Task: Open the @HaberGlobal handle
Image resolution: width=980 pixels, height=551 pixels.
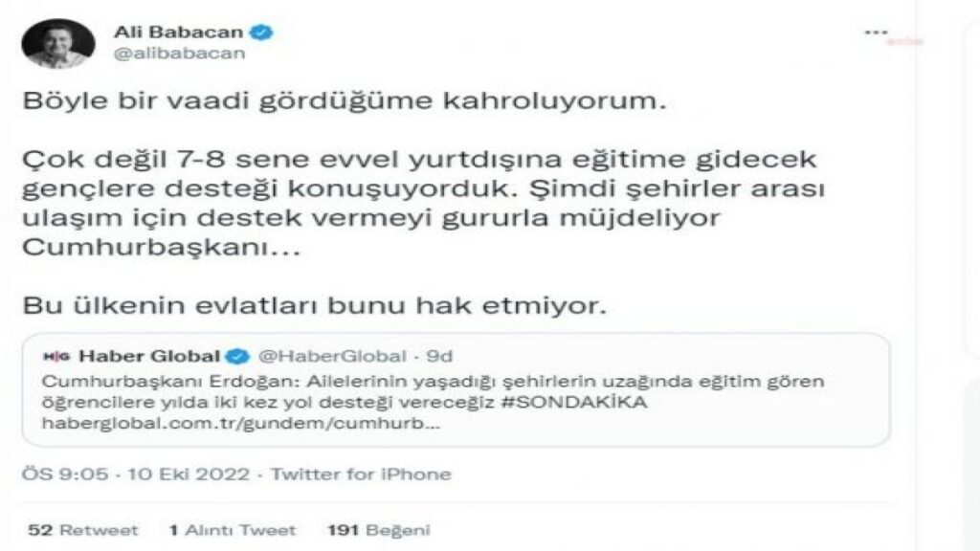Action: click(332, 356)
